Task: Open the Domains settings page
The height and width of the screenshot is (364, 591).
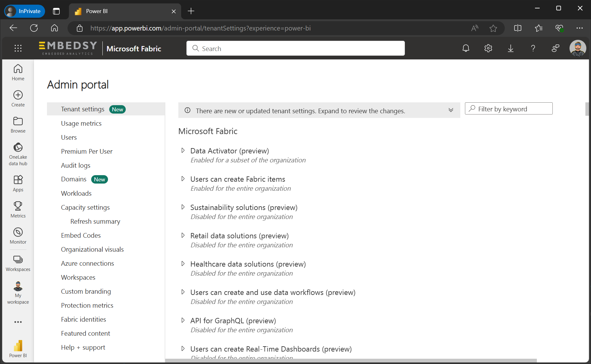Action: 74,179
